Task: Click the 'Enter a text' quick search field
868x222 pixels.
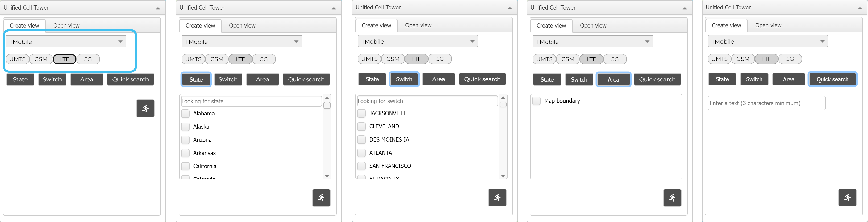Action: coord(766,103)
